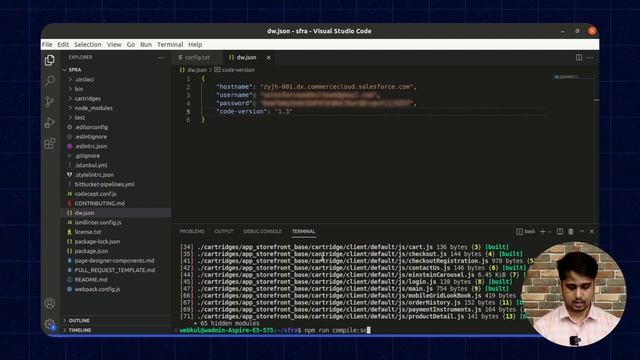
Task: Open ismllinter.config.js file
Action: click(x=116, y=222)
